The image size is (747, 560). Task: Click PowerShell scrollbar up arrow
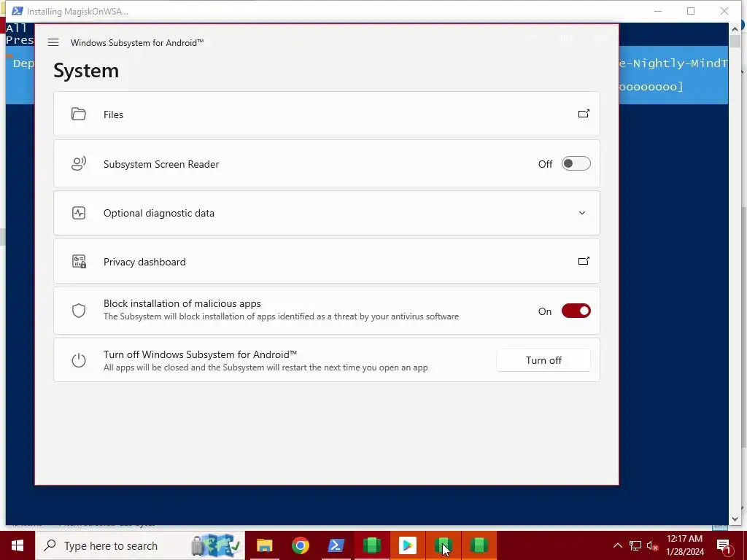coord(735,28)
